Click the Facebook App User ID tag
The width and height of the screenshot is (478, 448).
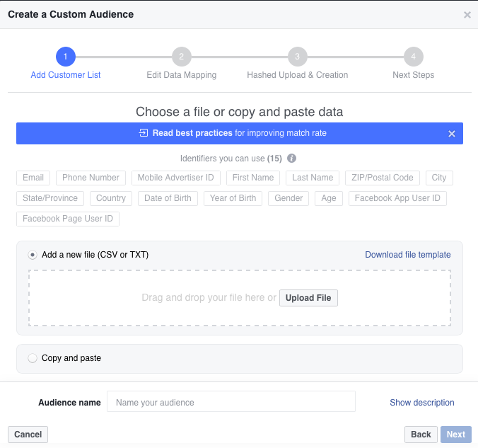coord(397,198)
